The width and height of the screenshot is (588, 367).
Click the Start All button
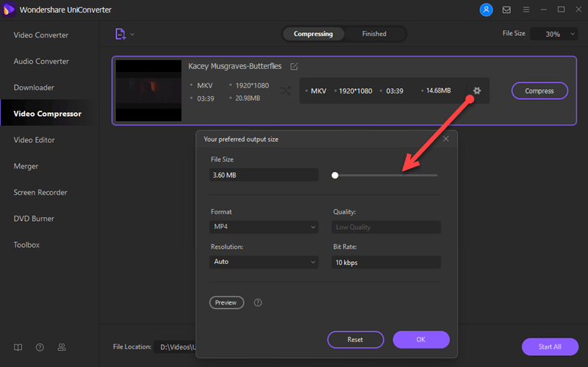(x=550, y=346)
